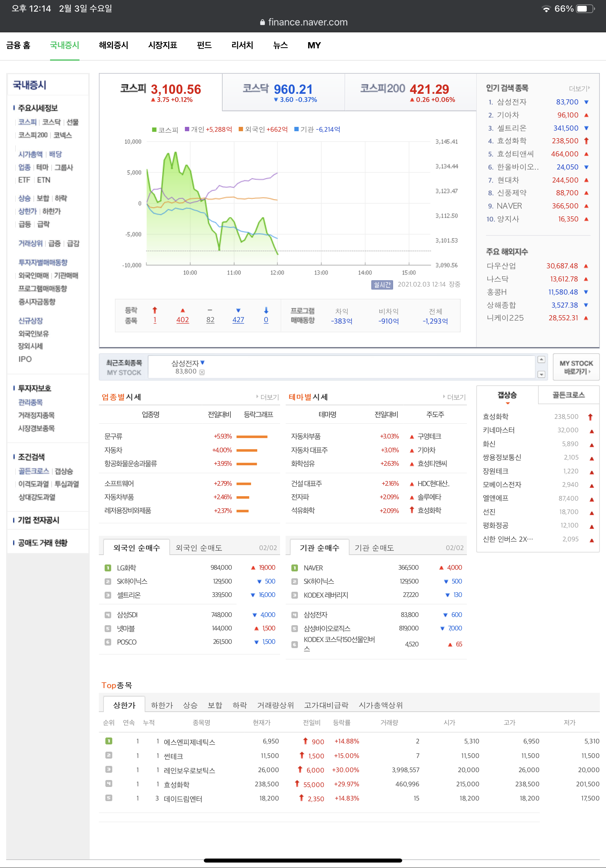Click the KOSPI intraday chart

point(288,203)
